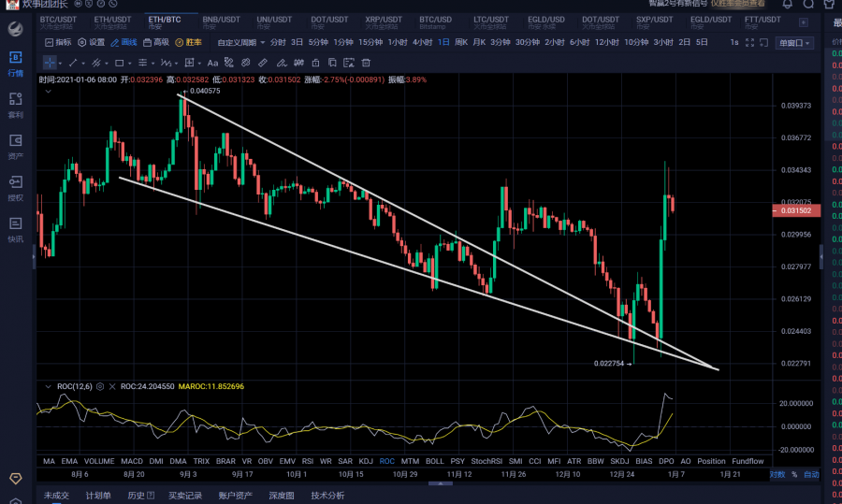Switch to the BNB/USDT pair tab
This screenshot has width=842, height=504.
pyautogui.click(x=221, y=22)
